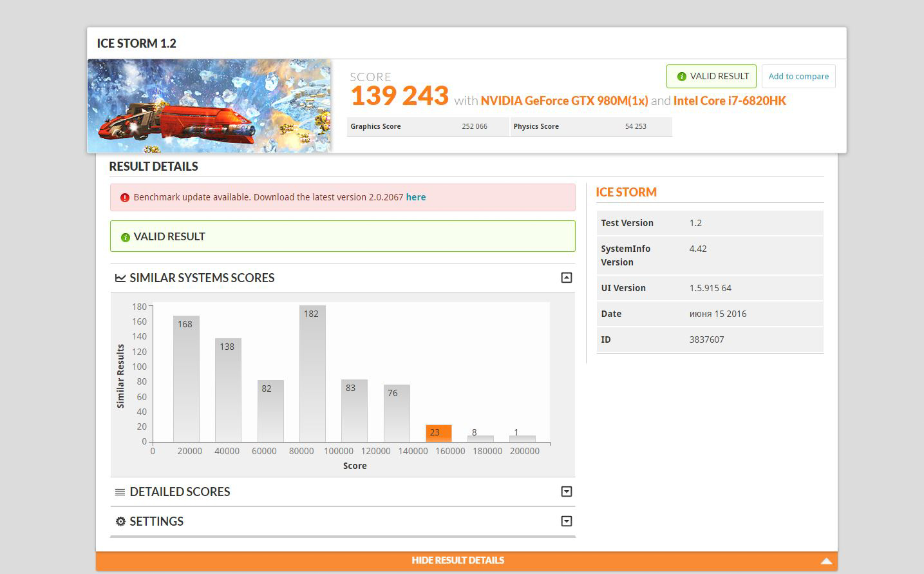Click the Similar Results axis label
The width and height of the screenshot is (924, 574).
click(x=120, y=376)
